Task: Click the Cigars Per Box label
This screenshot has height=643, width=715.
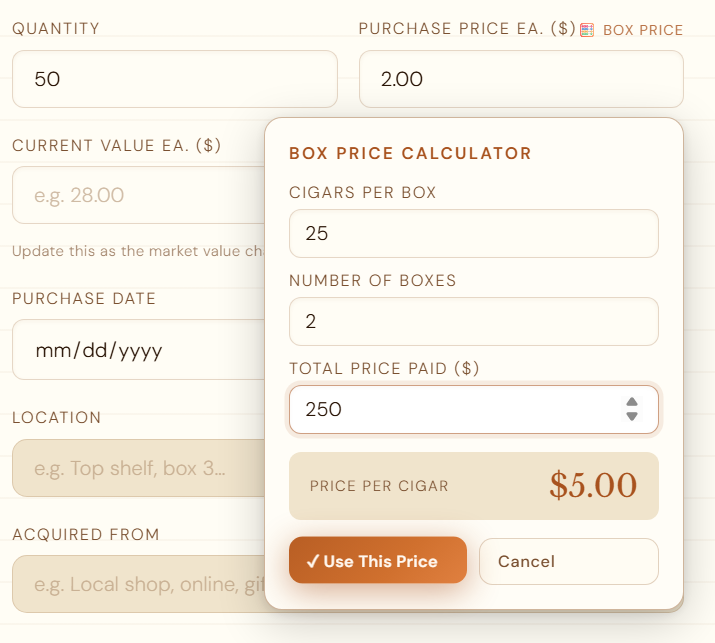Action: [363, 193]
